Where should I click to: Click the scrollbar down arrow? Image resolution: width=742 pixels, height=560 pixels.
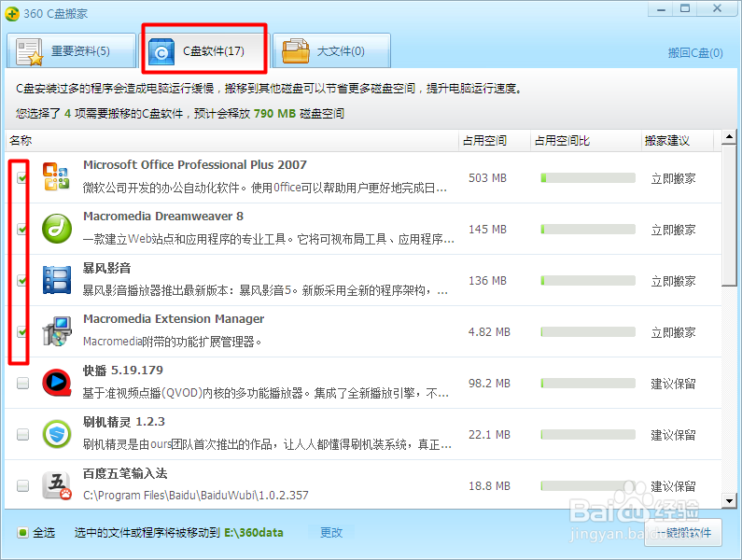click(729, 500)
